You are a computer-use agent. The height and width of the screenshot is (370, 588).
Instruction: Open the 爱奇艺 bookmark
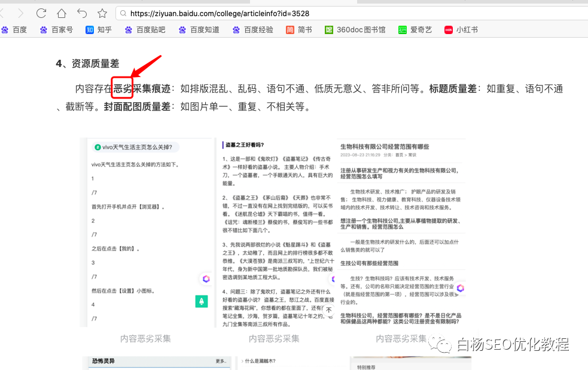pos(415,29)
